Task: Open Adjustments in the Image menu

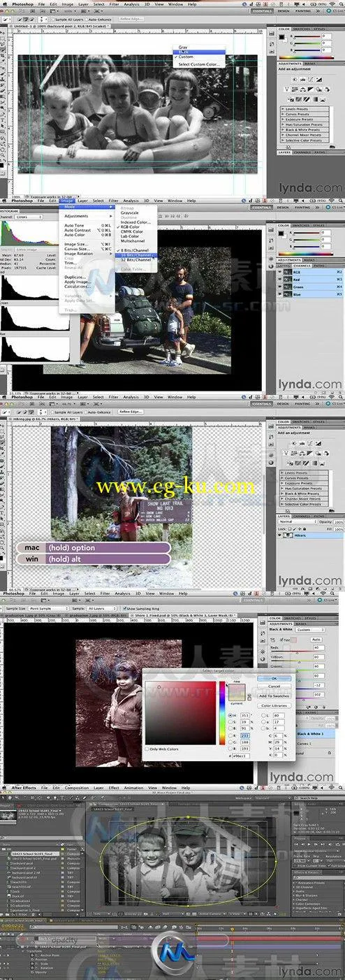Action: pyautogui.click(x=86, y=216)
